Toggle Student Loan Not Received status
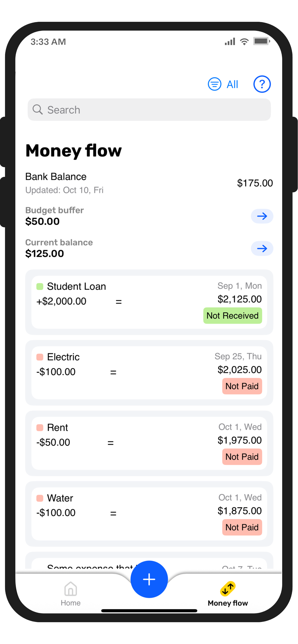This screenshot has height=644, width=298. (232, 316)
